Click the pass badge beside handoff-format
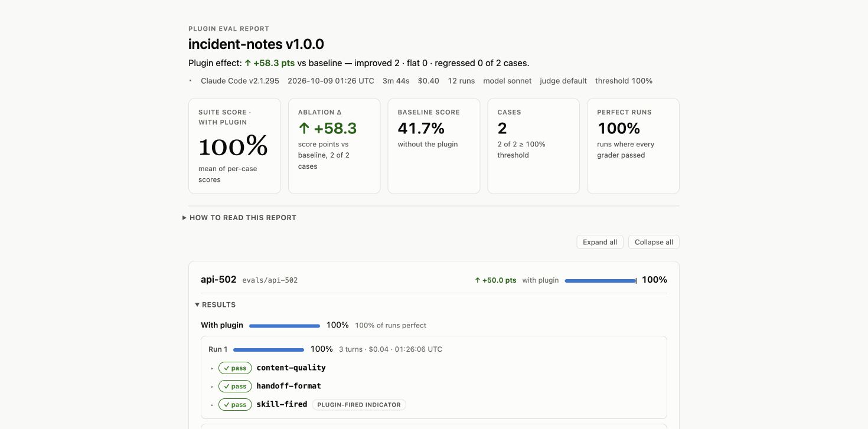The height and width of the screenshot is (429, 868). (235, 387)
